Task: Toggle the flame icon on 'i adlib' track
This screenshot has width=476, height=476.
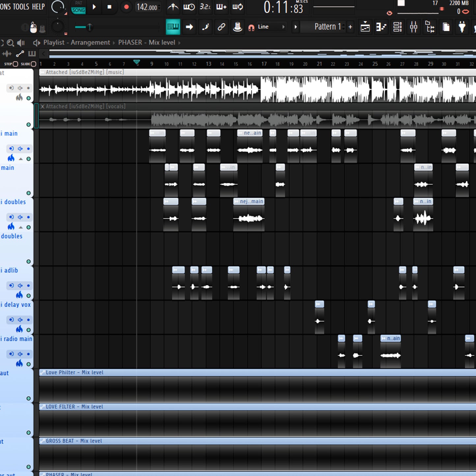Action: click(19, 294)
